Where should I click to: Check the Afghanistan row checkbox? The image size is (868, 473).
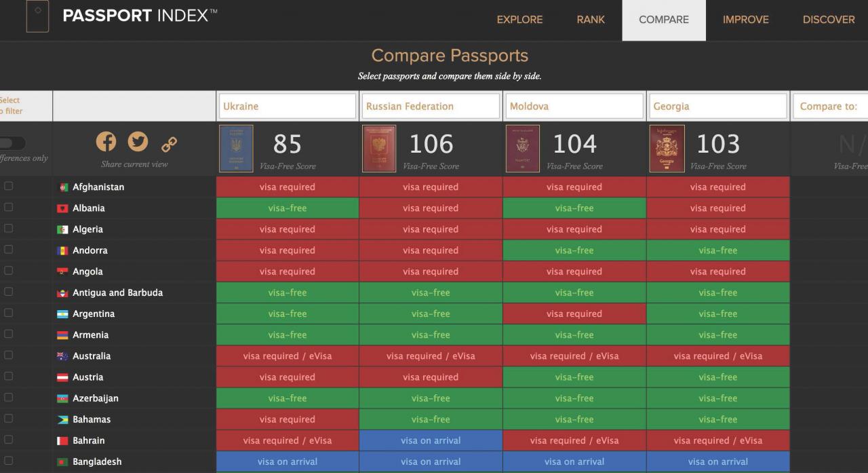pos(8,187)
